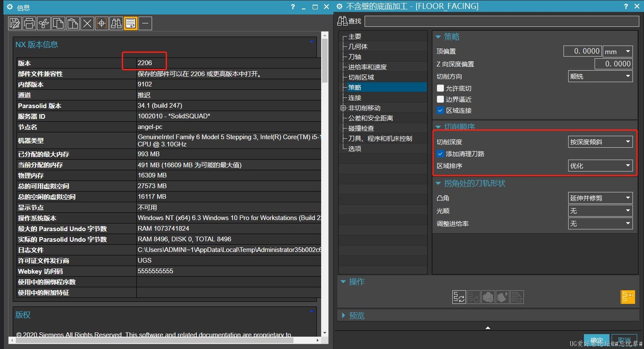
Task: Click the gear icon of FLOOR_FACING dialog
Action: [x=339, y=6]
